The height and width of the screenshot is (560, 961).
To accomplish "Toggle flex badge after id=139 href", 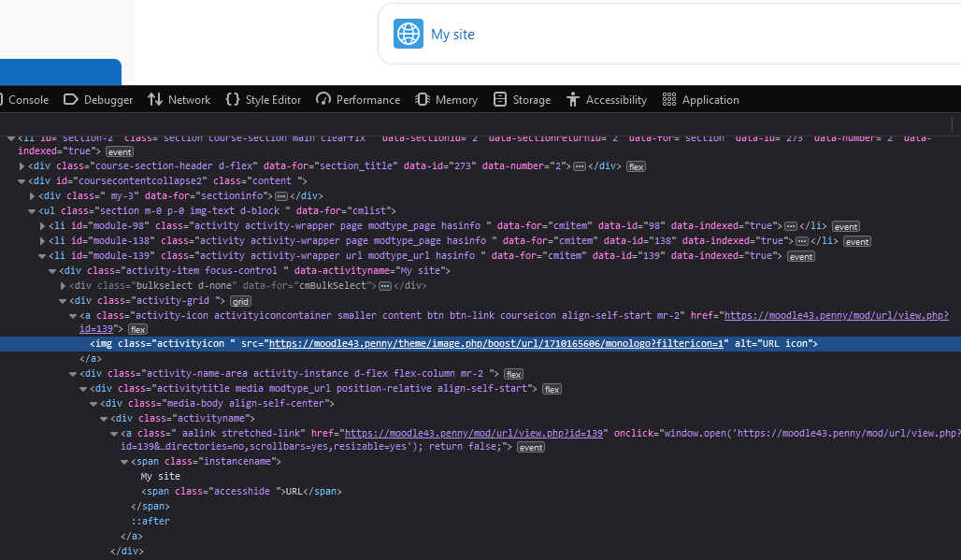I will pyautogui.click(x=138, y=330).
